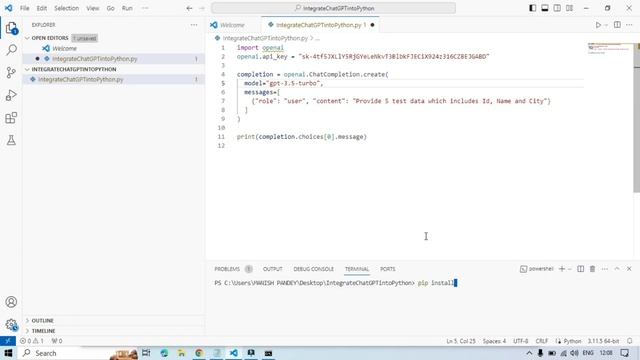
Task: Open the File menu
Action: click(24, 8)
